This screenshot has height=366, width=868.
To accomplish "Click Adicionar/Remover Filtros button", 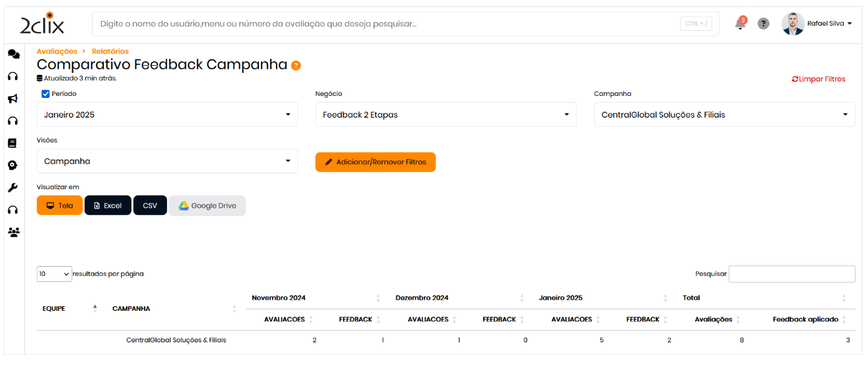I will pos(375,162).
